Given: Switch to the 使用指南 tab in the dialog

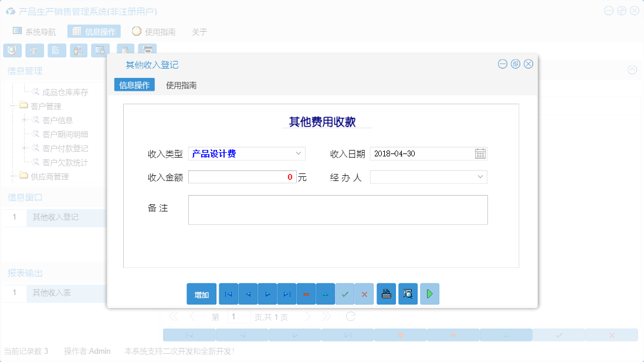Looking at the screenshot, I should [x=181, y=85].
